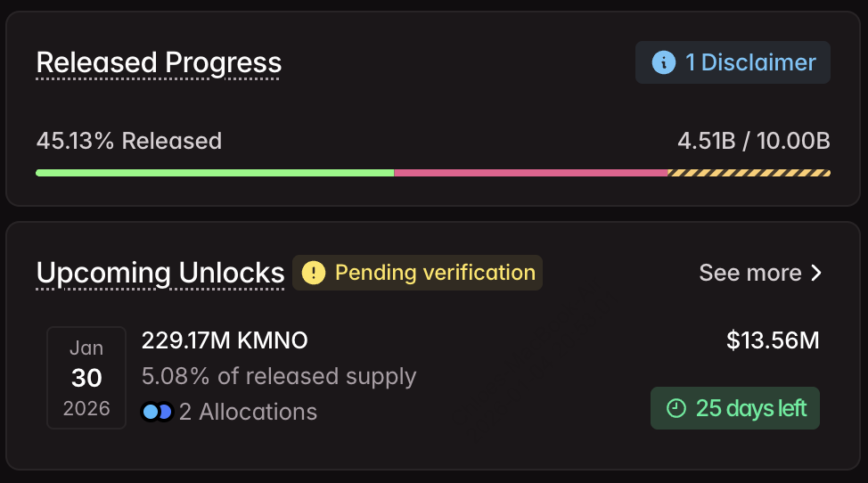868x483 pixels.
Task: Click the Pending verification label text
Action: pyautogui.click(x=435, y=273)
